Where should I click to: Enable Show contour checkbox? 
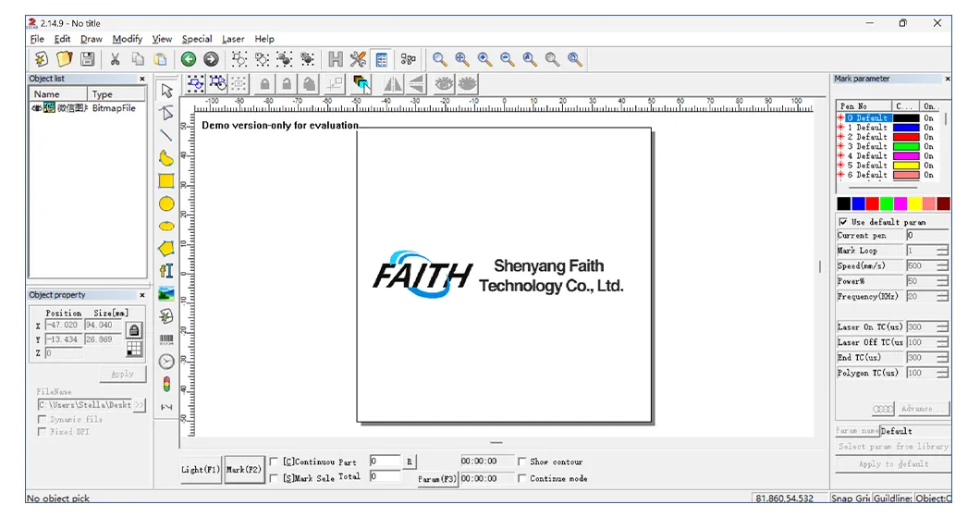(x=521, y=462)
